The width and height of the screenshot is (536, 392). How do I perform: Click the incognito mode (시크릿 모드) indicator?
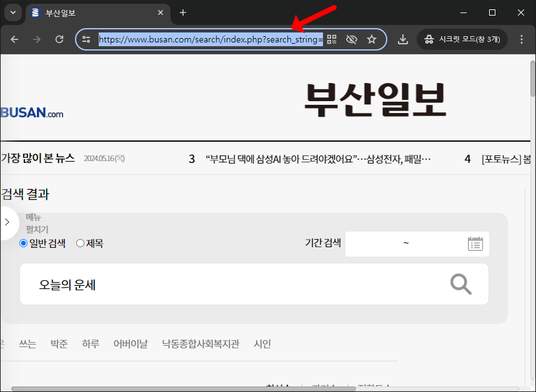[x=462, y=39]
